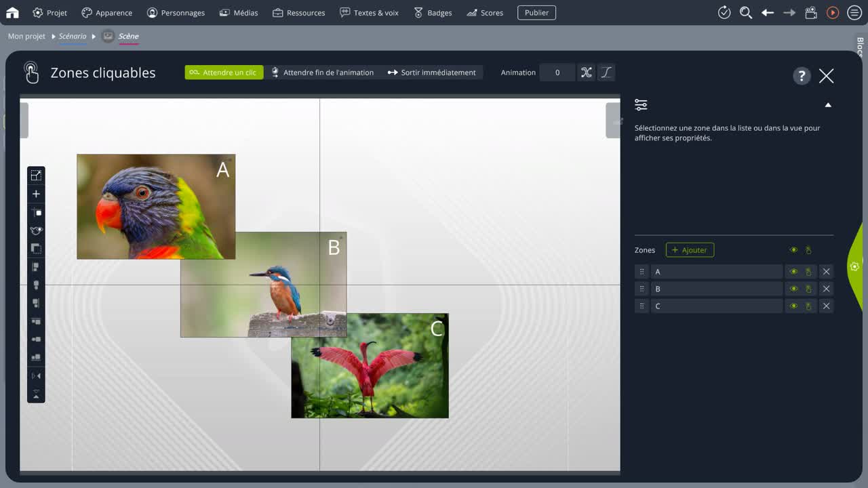This screenshot has height=488, width=868.
Task: Toggle visibility eye for zone C
Action: click(793, 306)
